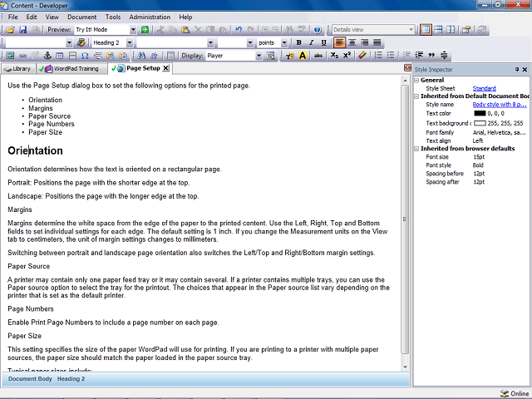Switch to the Library tab
The image size is (532, 399).
pyautogui.click(x=17, y=69)
